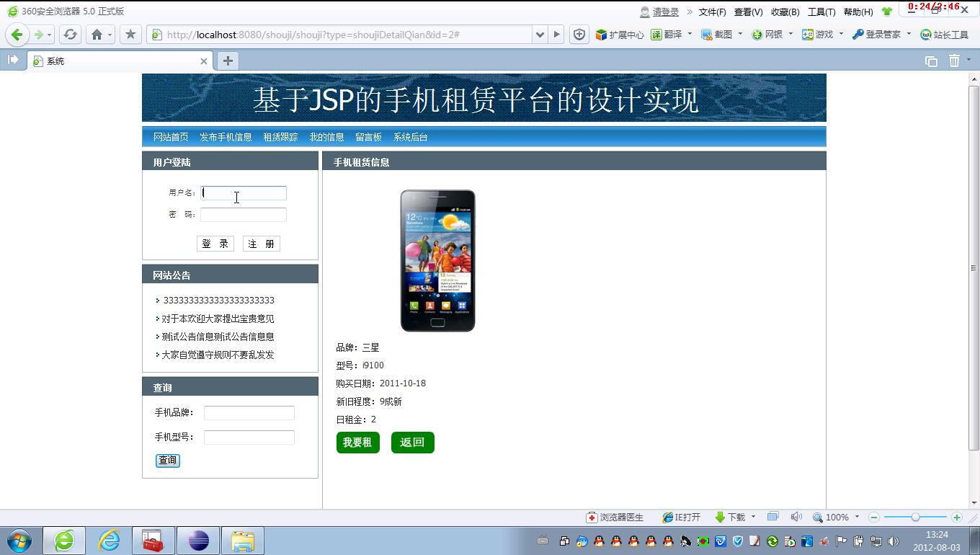Screen dimensions: 980x555
Task: Open the 收藏(B) menu
Action: tap(785, 12)
